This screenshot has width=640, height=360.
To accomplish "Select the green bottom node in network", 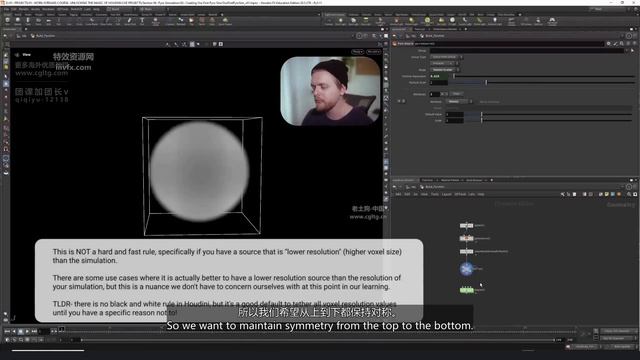I will (x=467, y=290).
